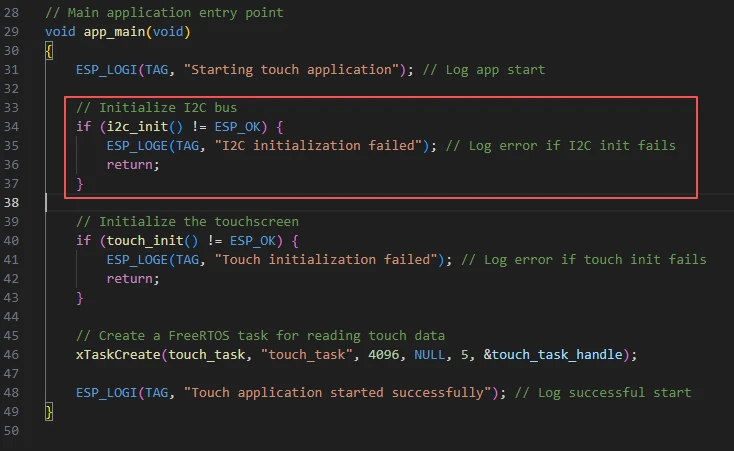Click the "// Initialize I2C bus" comment

click(156, 107)
